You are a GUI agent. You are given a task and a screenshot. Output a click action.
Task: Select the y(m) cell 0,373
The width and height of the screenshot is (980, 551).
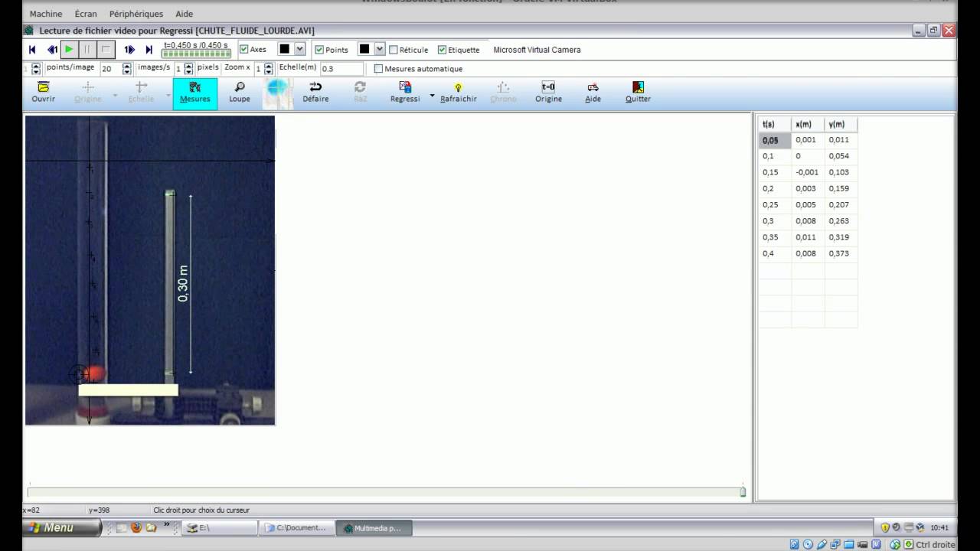pyautogui.click(x=841, y=253)
